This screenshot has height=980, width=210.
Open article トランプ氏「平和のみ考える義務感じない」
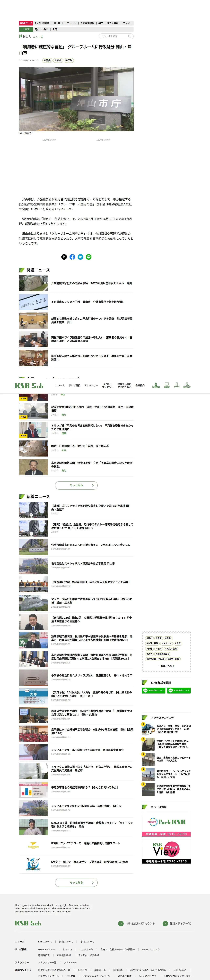click(x=92, y=427)
